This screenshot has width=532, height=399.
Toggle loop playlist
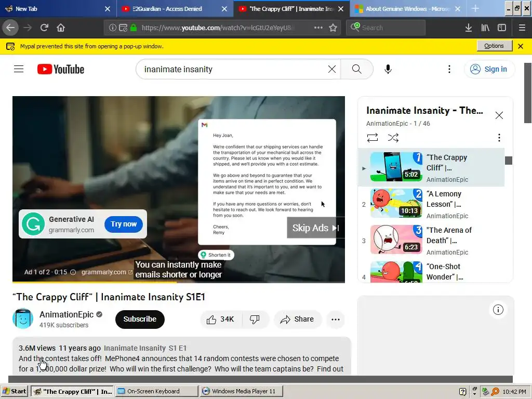(372, 138)
